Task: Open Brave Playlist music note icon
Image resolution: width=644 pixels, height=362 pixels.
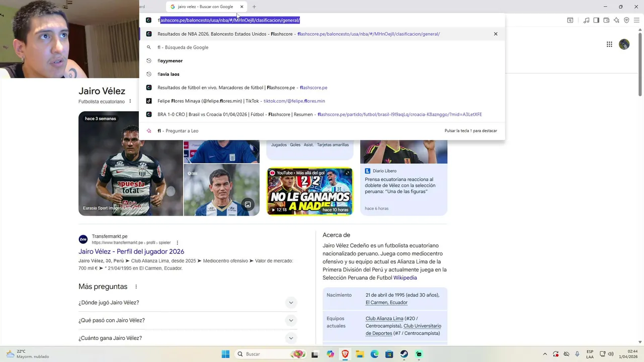Action: point(586,20)
